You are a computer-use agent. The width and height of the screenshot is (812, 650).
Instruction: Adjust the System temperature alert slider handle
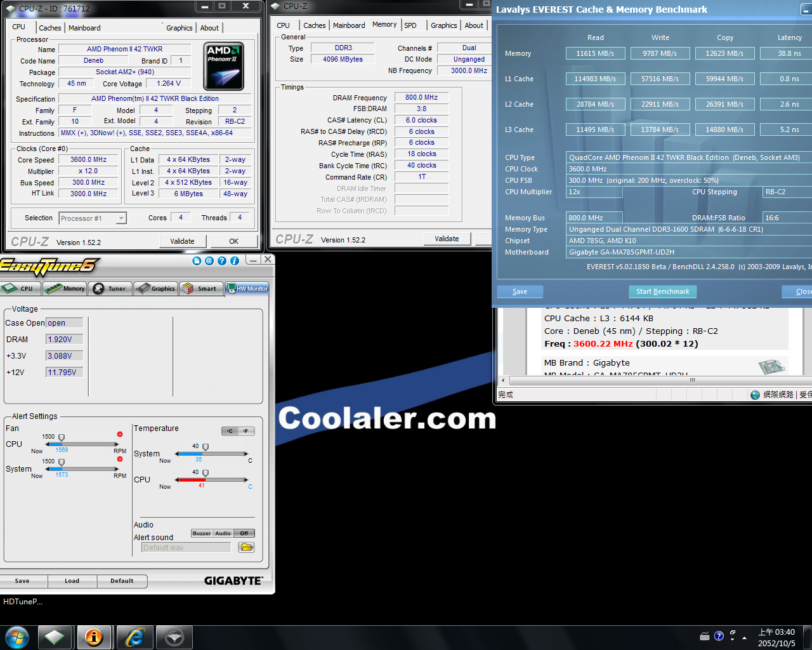tap(206, 448)
